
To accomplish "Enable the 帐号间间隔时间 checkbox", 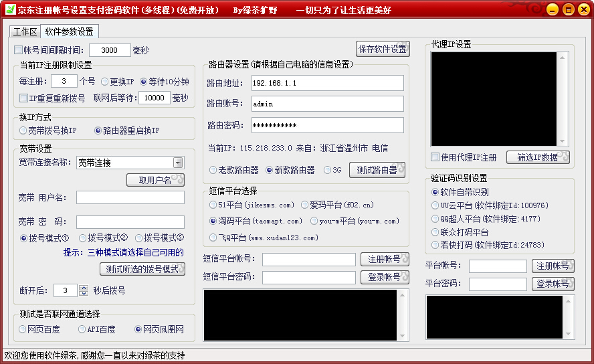I will click(18, 50).
